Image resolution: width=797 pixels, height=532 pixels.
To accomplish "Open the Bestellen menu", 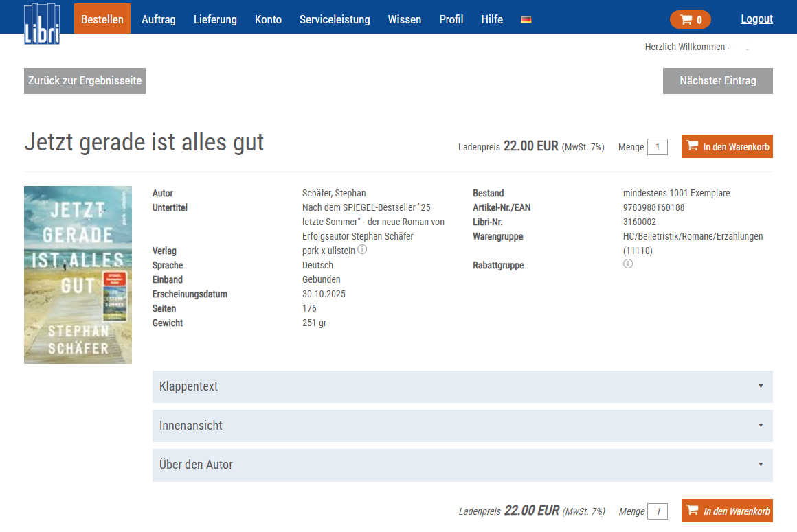I will [x=102, y=19].
